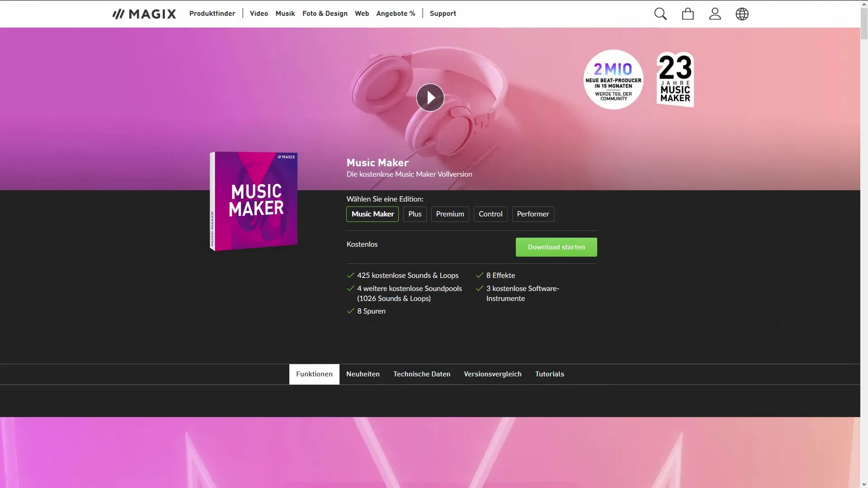This screenshot has height=488, width=868.
Task: Select the Control edition
Action: tap(491, 214)
